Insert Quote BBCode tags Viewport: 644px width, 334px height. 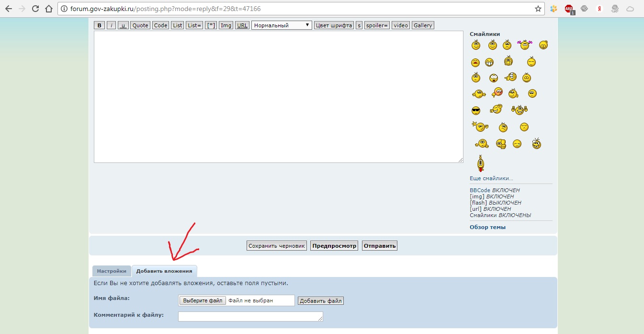click(x=140, y=25)
